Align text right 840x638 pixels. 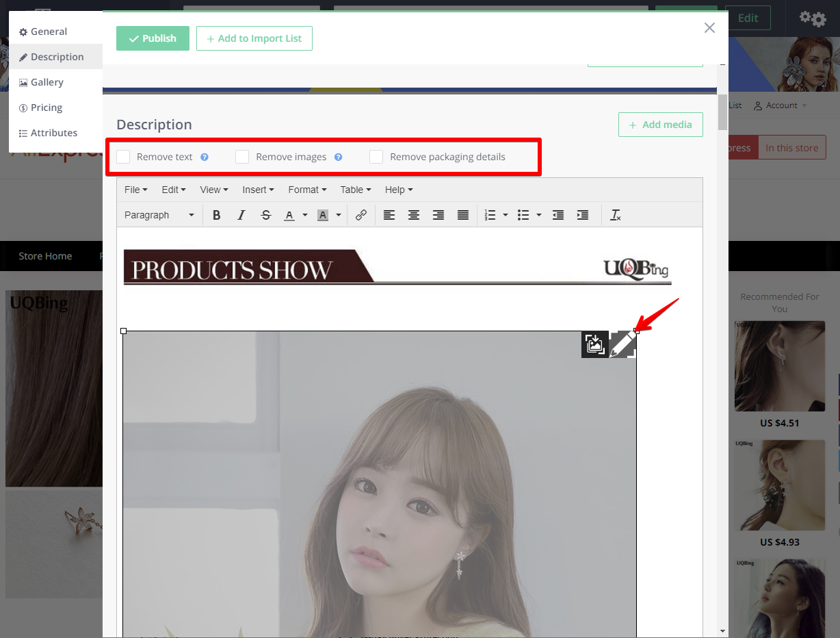438,215
